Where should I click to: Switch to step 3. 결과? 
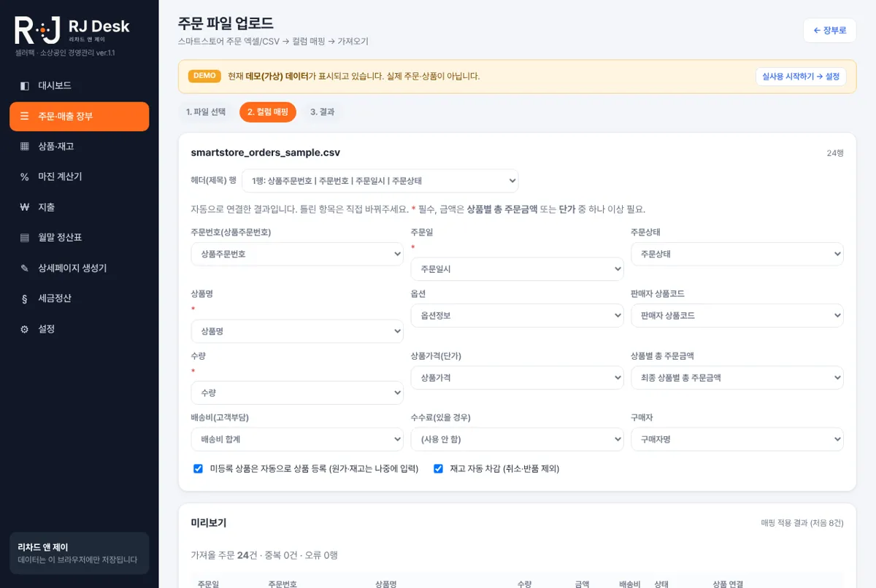point(322,112)
